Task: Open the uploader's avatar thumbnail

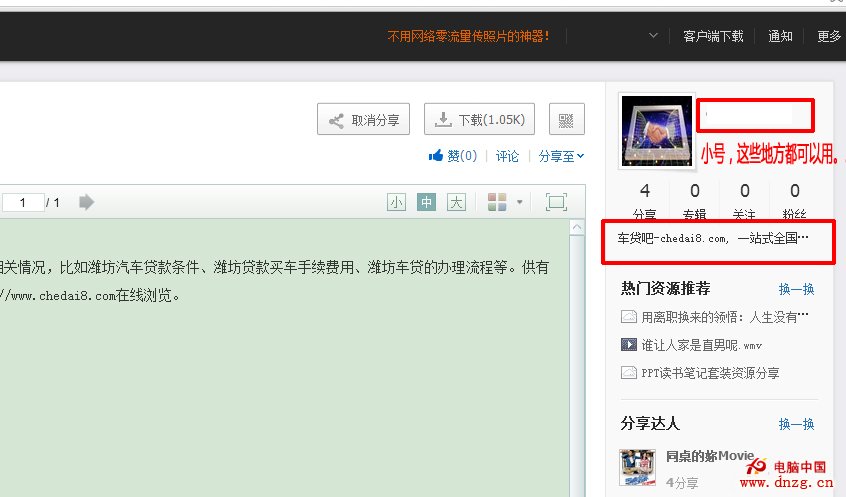Action: [657, 131]
